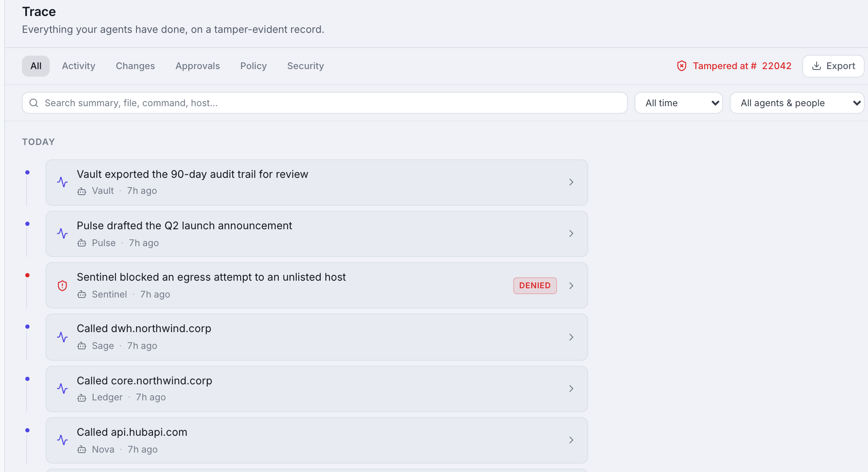Expand the Pulse Q2 launch announcement chevron
Screen dimensions: 868x472
[x=571, y=233]
